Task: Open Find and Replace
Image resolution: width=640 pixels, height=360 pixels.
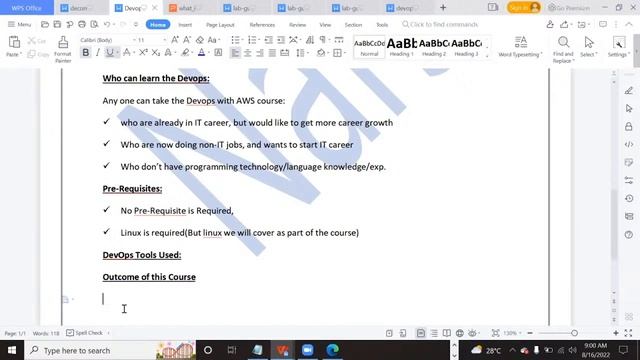Action: tap(563, 49)
